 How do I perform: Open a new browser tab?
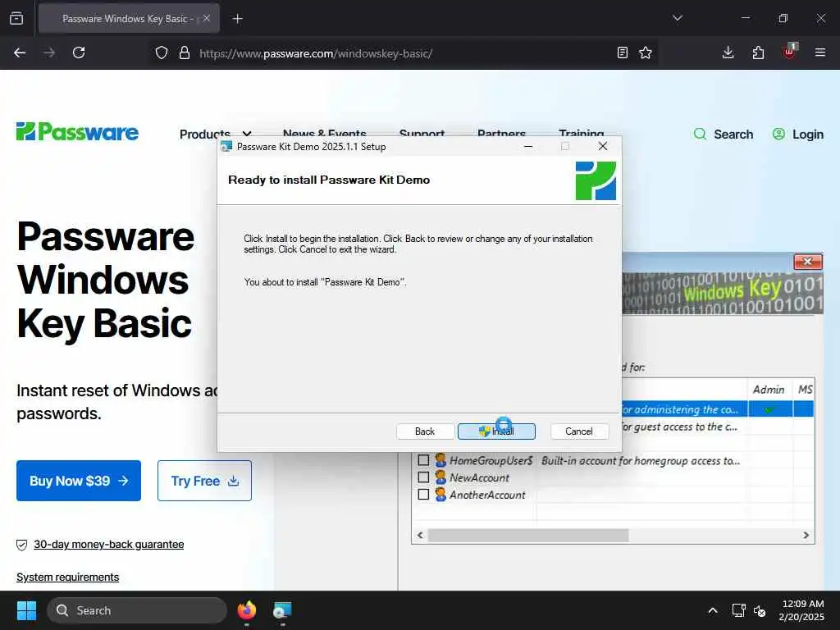[237, 19]
